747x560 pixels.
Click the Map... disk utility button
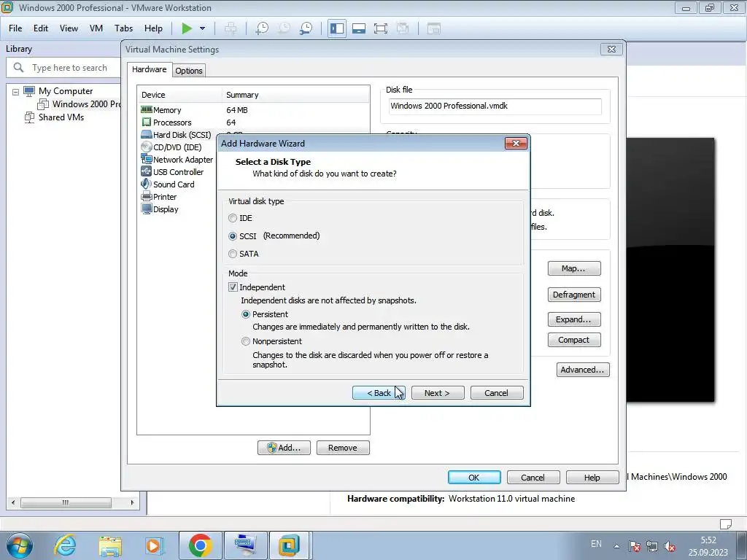point(574,268)
